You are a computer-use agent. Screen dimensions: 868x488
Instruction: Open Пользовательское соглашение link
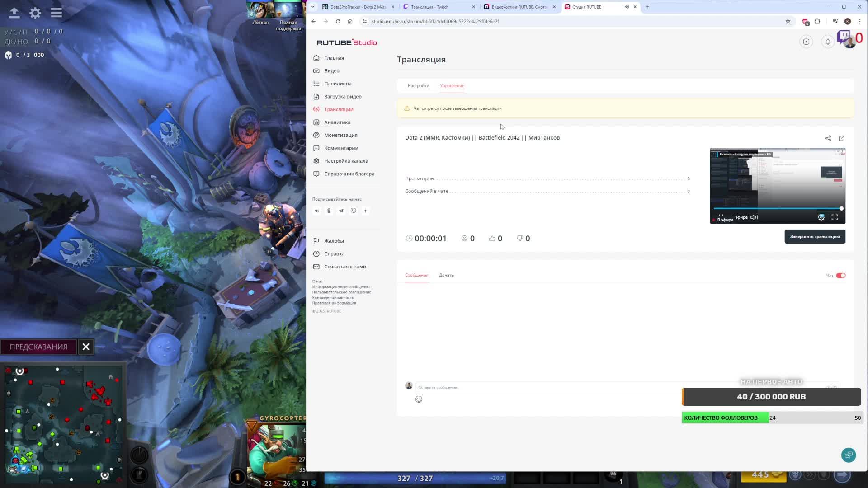point(341,292)
